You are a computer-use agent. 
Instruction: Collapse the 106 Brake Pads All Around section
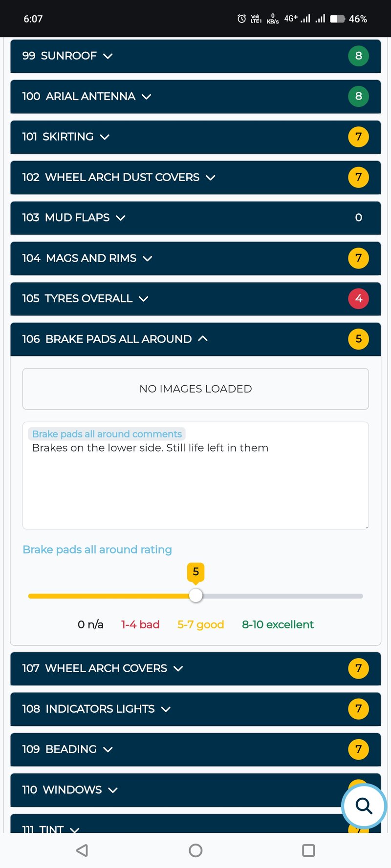(x=195, y=339)
